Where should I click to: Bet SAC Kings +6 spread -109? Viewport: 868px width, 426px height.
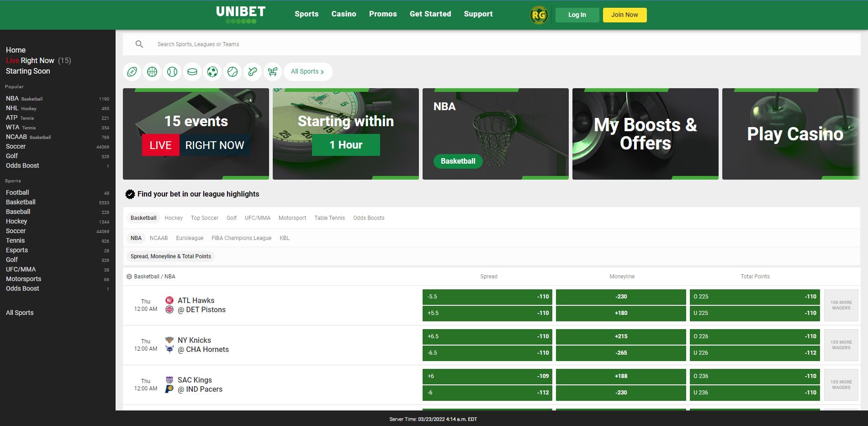[x=487, y=376]
